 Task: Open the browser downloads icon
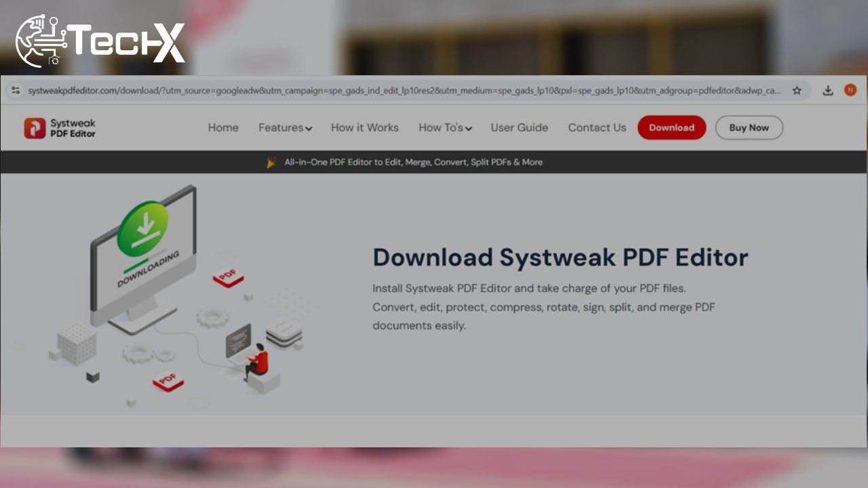click(x=827, y=91)
